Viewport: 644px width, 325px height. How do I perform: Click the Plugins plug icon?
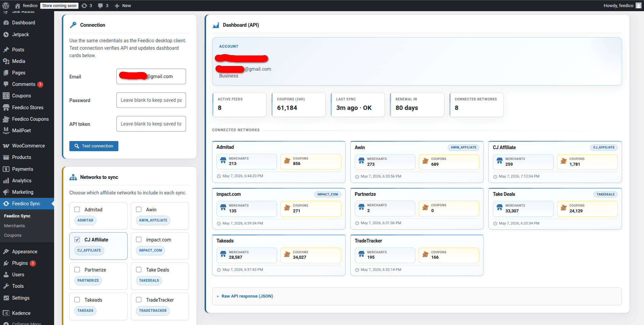click(6, 263)
